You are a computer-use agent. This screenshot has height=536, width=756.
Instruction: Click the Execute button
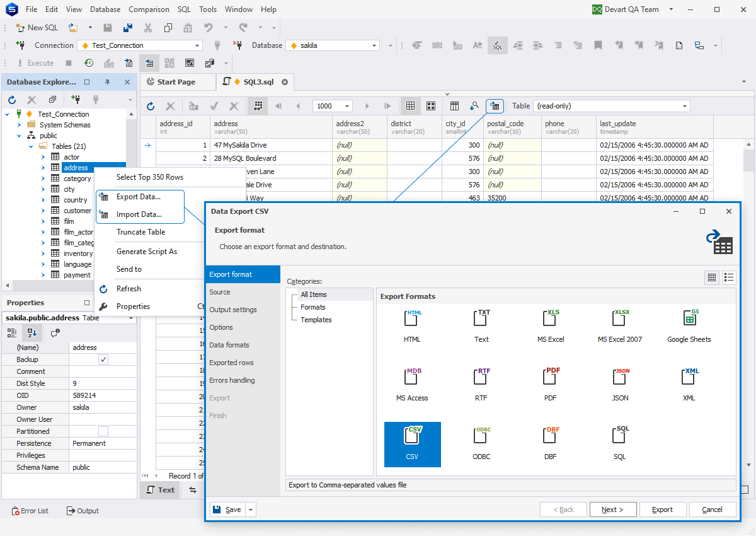(x=35, y=63)
